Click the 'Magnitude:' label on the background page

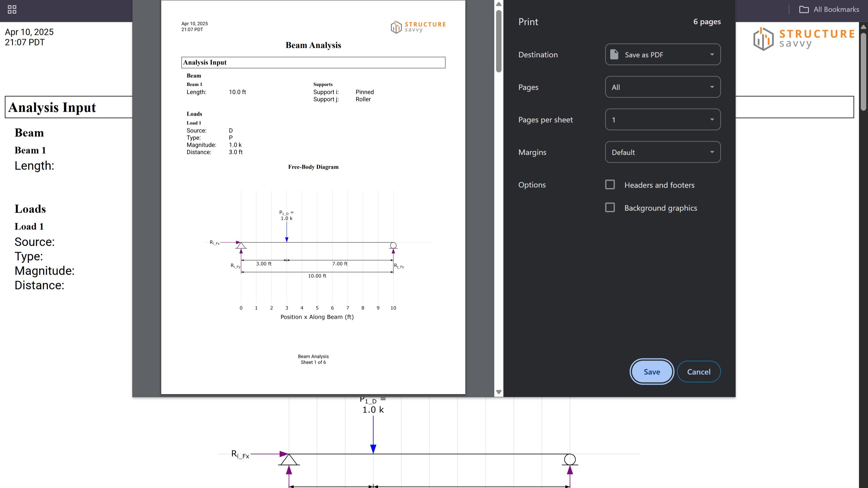pos(44,271)
